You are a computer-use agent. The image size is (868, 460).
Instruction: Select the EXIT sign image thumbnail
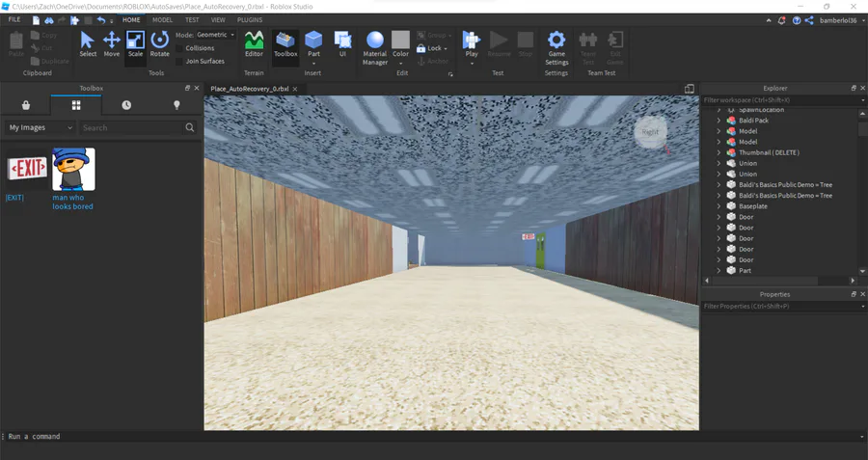27,169
